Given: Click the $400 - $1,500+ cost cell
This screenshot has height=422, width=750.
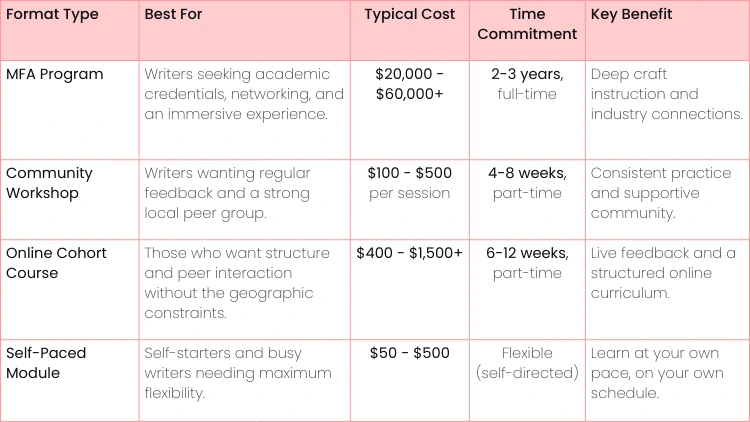Looking at the screenshot, I should [409, 253].
